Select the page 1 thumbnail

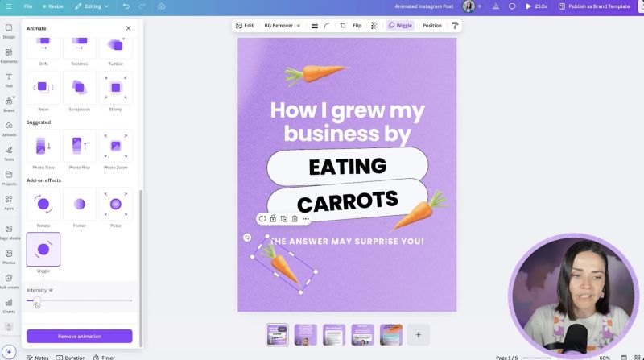coord(277,334)
